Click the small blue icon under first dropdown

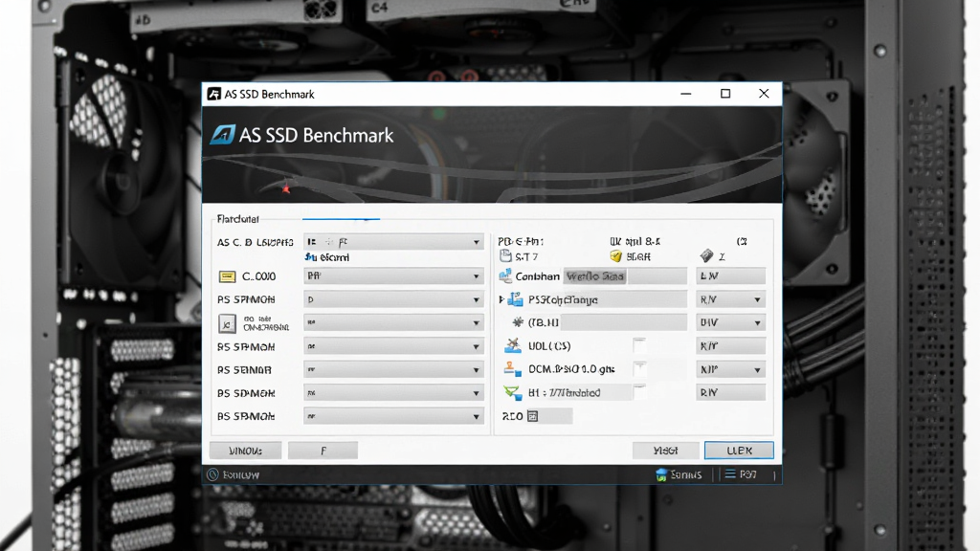tap(310, 256)
